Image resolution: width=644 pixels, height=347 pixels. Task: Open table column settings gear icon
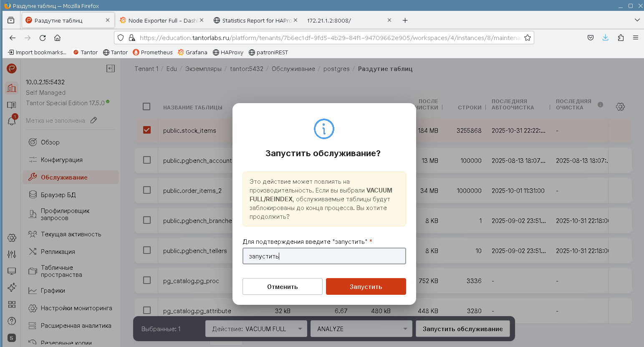click(x=620, y=107)
